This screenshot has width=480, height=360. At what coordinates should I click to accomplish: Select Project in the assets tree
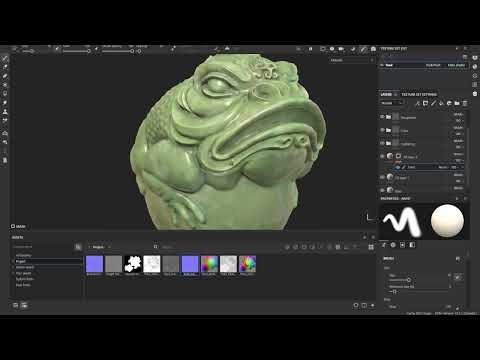21,261
